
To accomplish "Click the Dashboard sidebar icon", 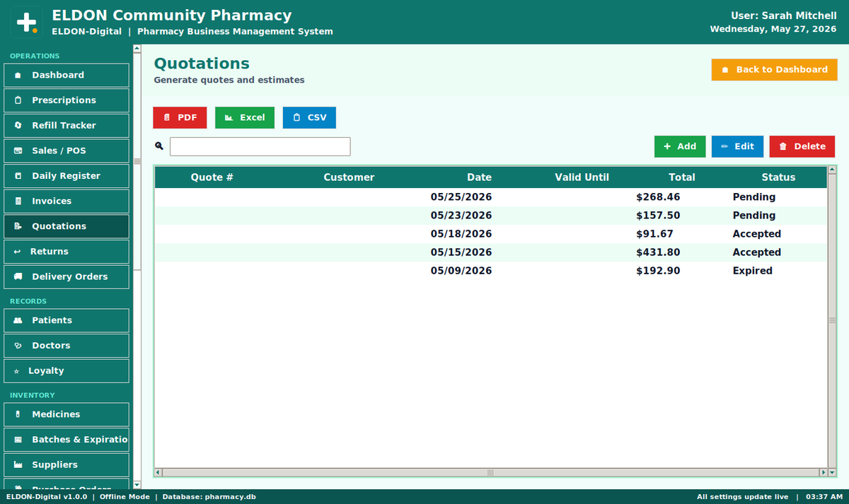I will 18,76.
